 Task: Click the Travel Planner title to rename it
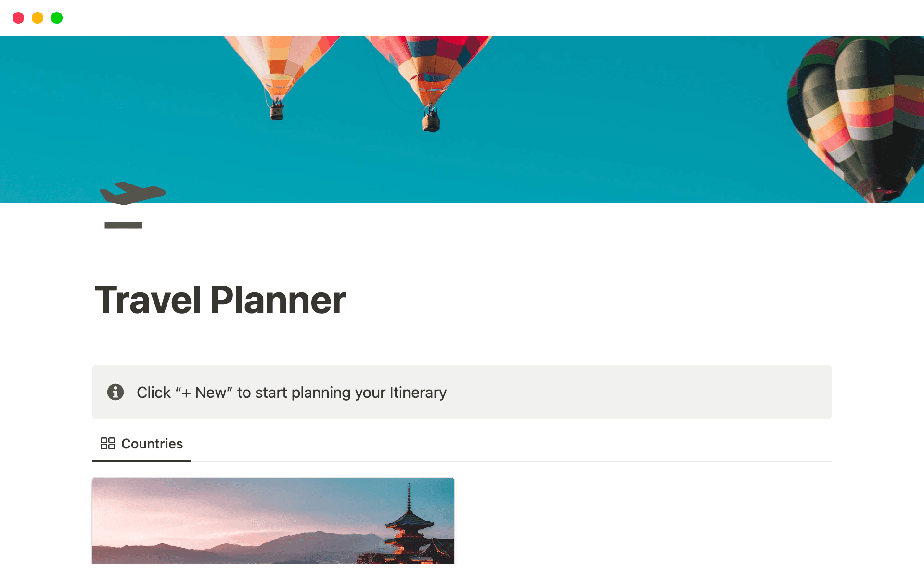point(221,300)
